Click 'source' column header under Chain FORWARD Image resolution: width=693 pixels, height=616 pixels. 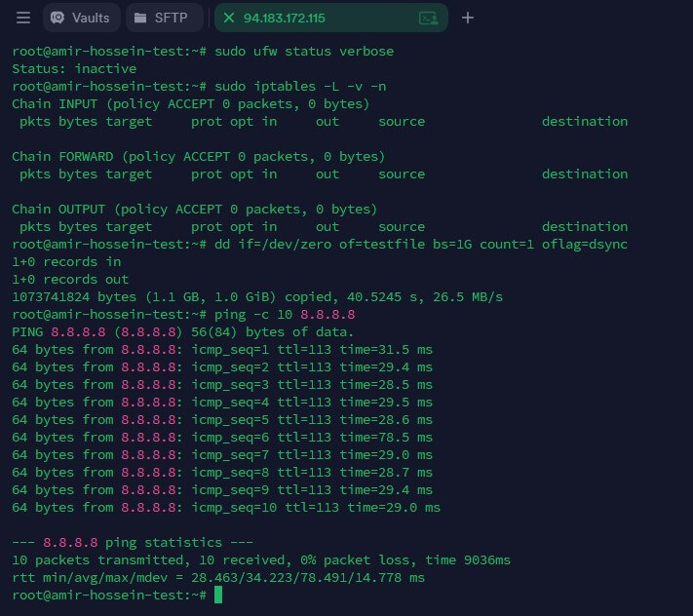click(402, 174)
